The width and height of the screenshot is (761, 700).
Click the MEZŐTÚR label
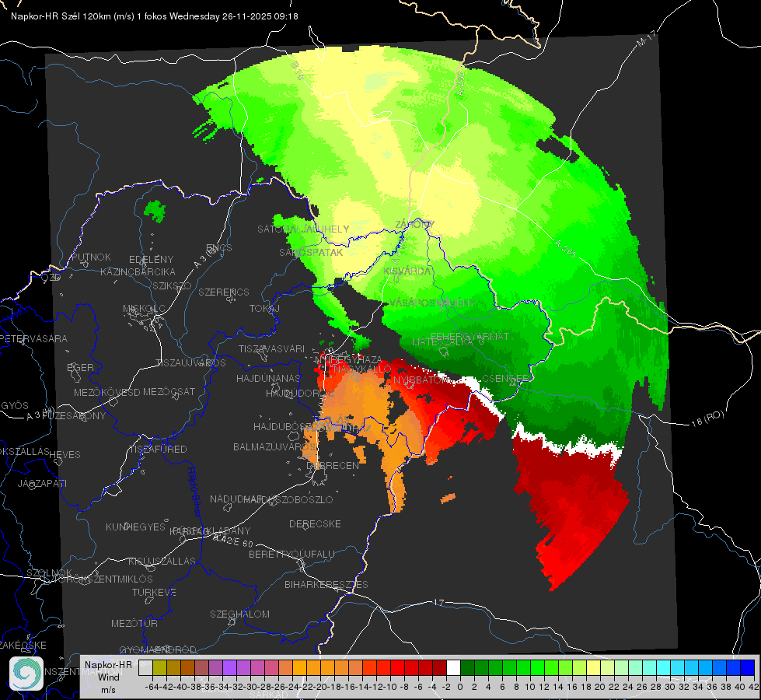click(x=134, y=623)
